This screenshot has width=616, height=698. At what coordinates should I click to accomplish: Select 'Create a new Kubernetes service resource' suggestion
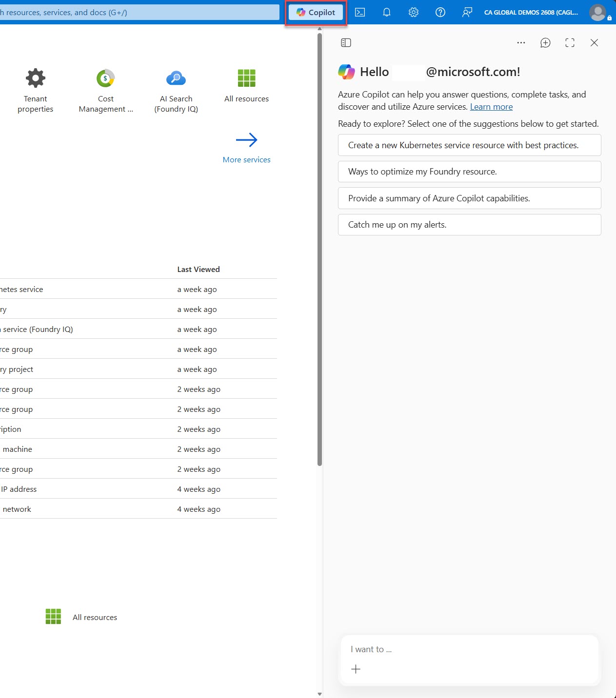click(469, 145)
